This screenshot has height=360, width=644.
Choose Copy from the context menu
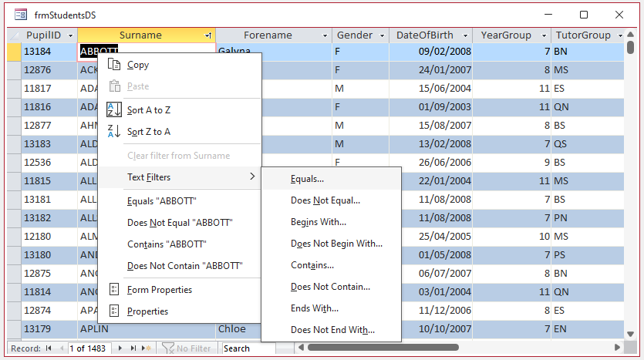click(x=180, y=65)
